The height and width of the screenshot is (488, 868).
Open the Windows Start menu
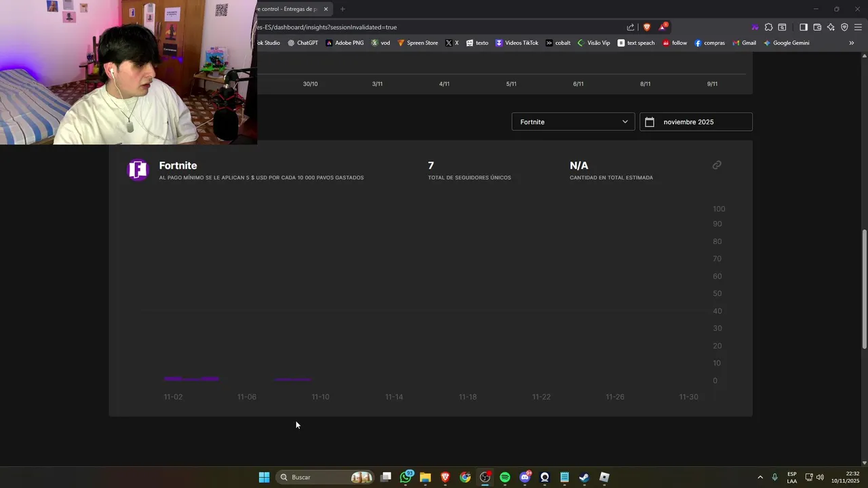[x=264, y=477]
